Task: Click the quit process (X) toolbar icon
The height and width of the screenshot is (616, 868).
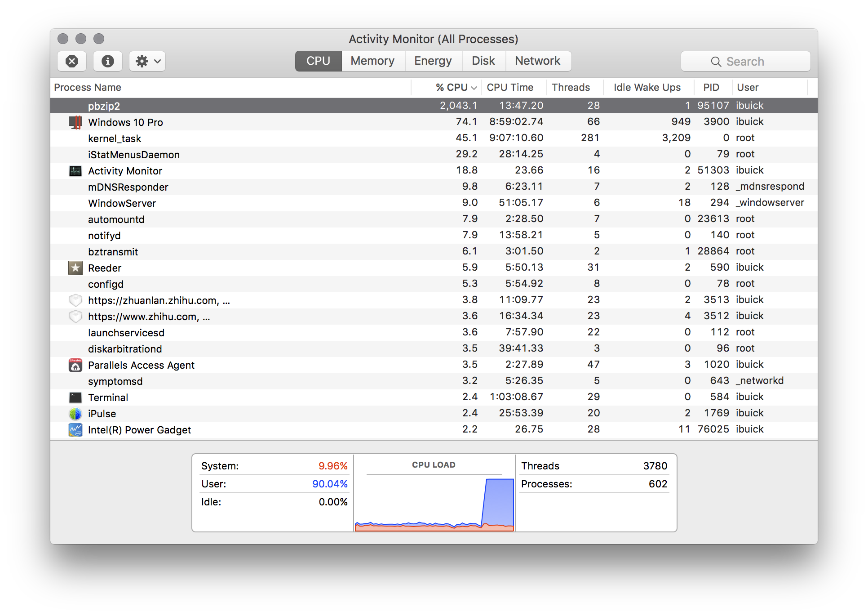Action: click(x=72, y=61)
